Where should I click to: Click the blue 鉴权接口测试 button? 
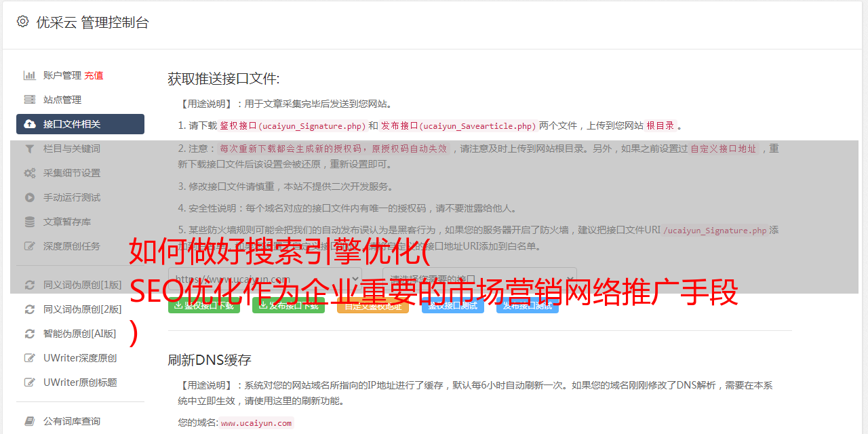tap(452, 305)
